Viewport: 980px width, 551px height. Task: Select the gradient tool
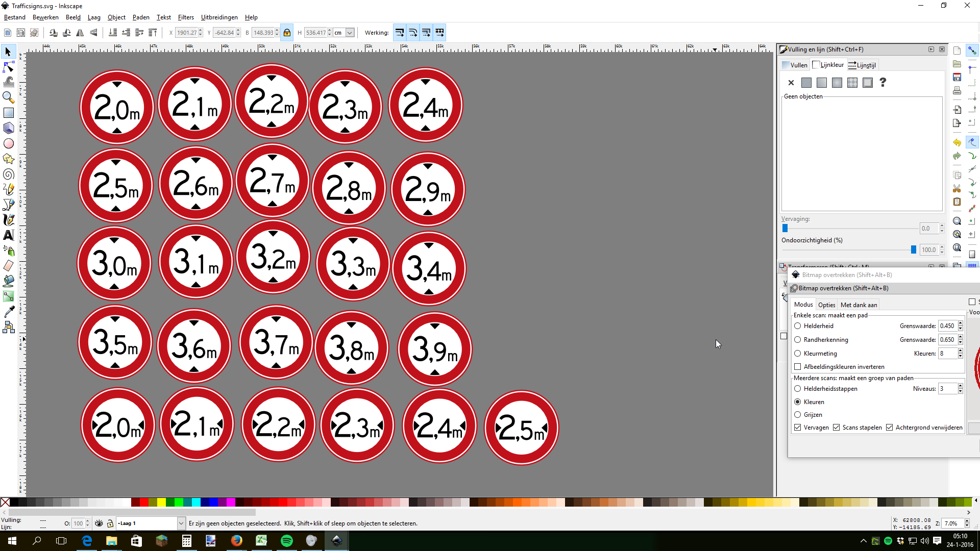(x=8, y=296)
